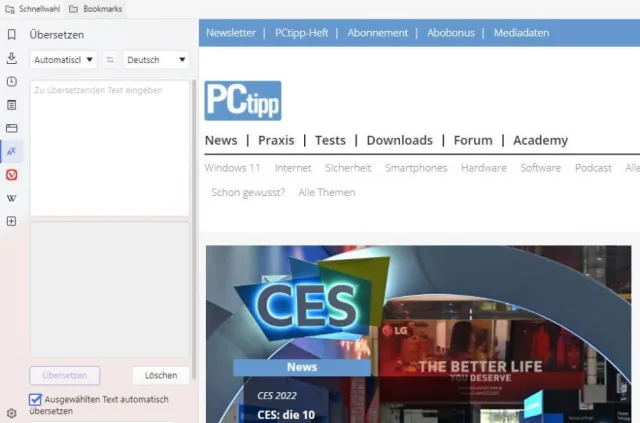Toggle automatic translation of selected text
Viewport: 640px width, 423px height.
[x=36, y=399]
